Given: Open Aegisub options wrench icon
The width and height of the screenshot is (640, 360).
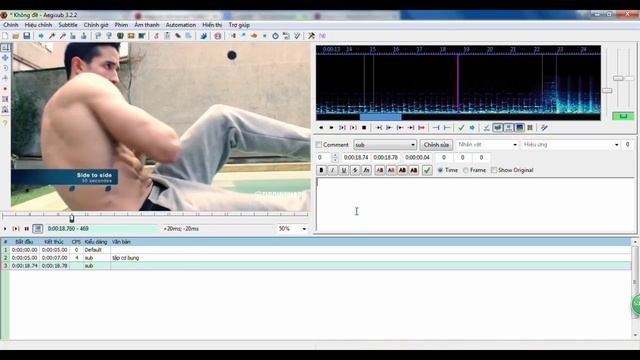Looking at the screenshot, I should click(x=311, y=36).
